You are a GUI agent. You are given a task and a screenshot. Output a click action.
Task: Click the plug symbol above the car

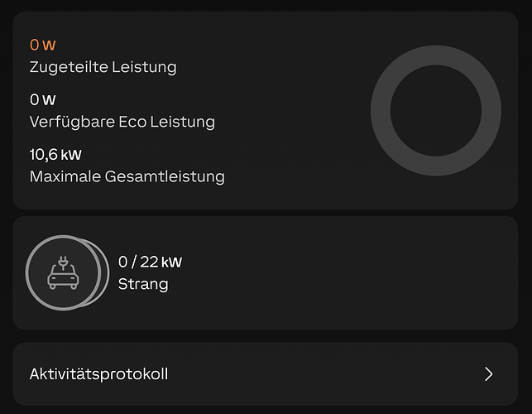(x=63, y=262)
